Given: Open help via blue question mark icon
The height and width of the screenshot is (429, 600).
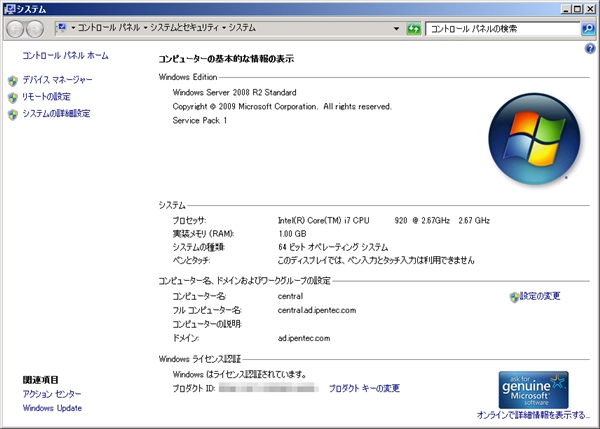Looking at the screenshot, I should 590,48.
